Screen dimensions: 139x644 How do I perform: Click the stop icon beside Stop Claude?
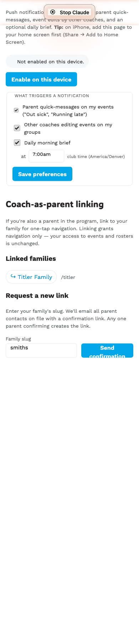coord(53,12)
